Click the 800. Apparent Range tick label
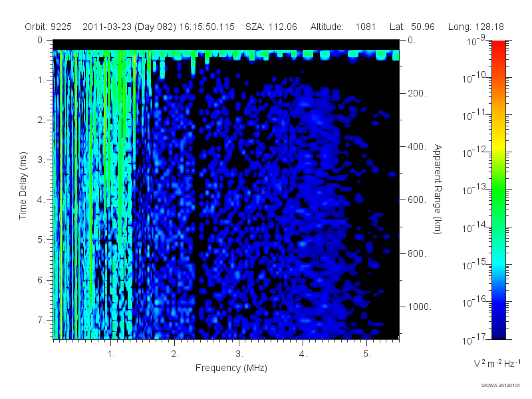The height and width of the screenshot is (399, 532). (x=417, y=253)
